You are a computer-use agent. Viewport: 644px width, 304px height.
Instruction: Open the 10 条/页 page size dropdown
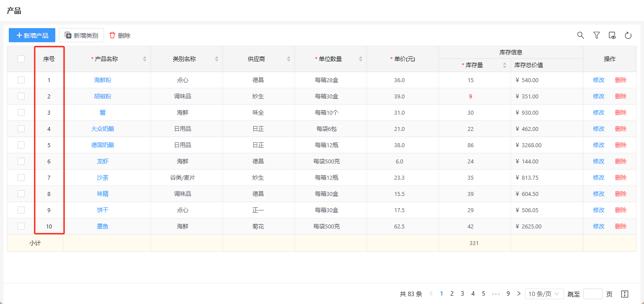click(x=544, y=294)
